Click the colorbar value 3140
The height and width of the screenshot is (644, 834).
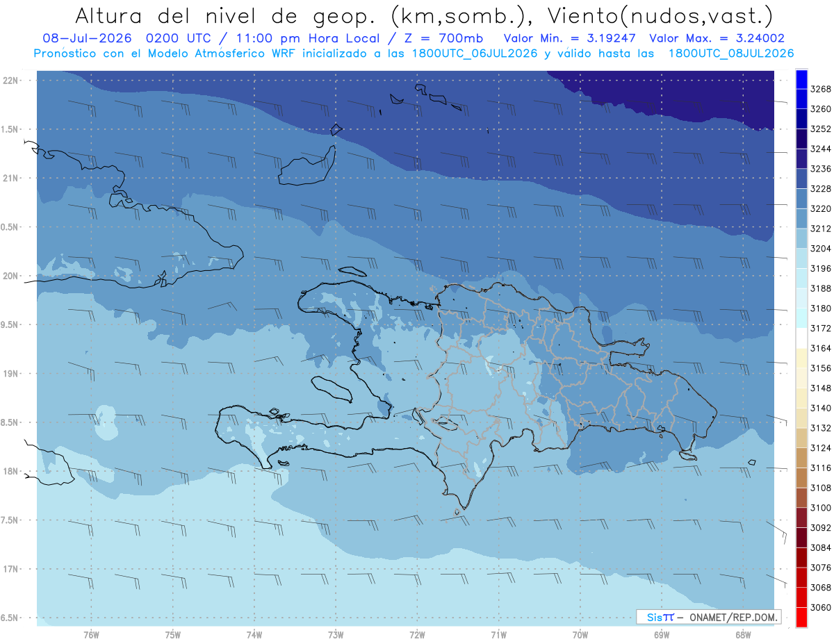click(x=820, y=408)
